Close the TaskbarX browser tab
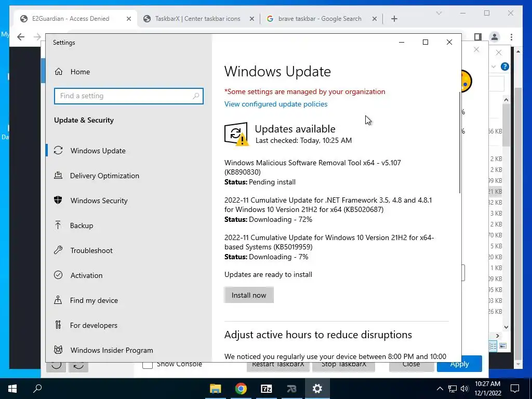The height and width of the screenshot is (399, 532). (x=252, y=19)
